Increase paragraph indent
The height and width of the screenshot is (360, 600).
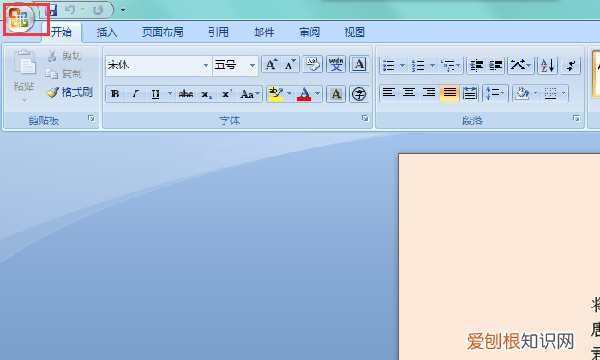pyautogui.click(x=496, y=65)
